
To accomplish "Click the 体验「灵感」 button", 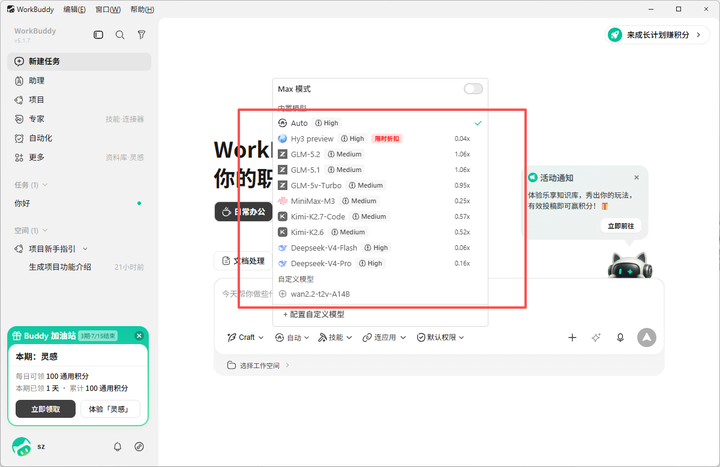I will click(110, 409).
